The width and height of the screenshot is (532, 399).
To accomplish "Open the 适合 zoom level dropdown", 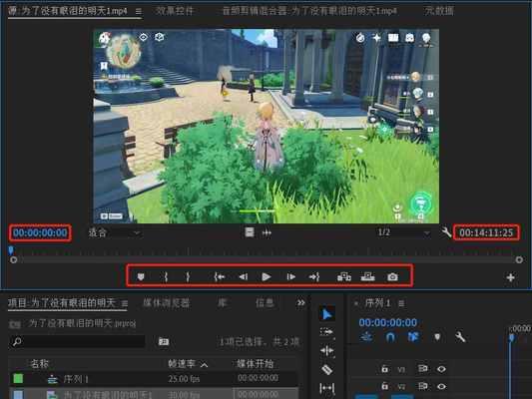I will click(114, 232).
